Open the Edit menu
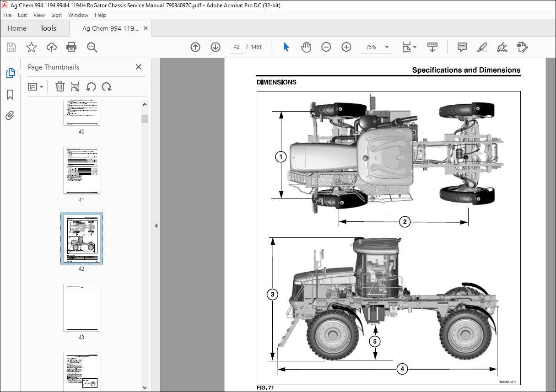Screen dimensions: 556x392 pyautogui.click(x=22, y=15)
